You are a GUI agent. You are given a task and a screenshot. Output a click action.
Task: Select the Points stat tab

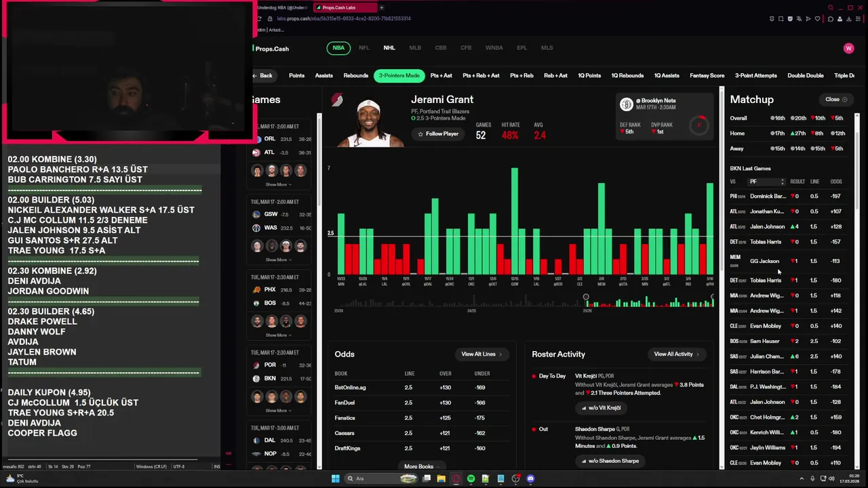point(296,76)
